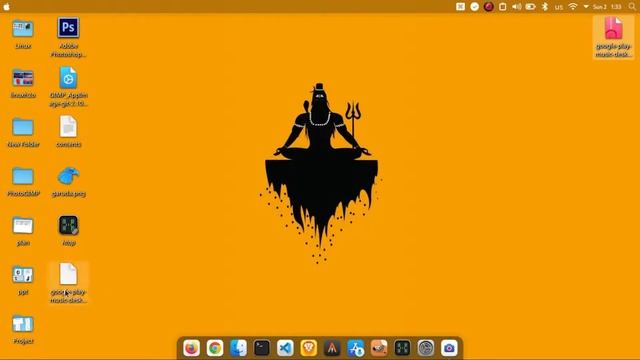Open the htop monitor icon in dock

pos(402,348)
